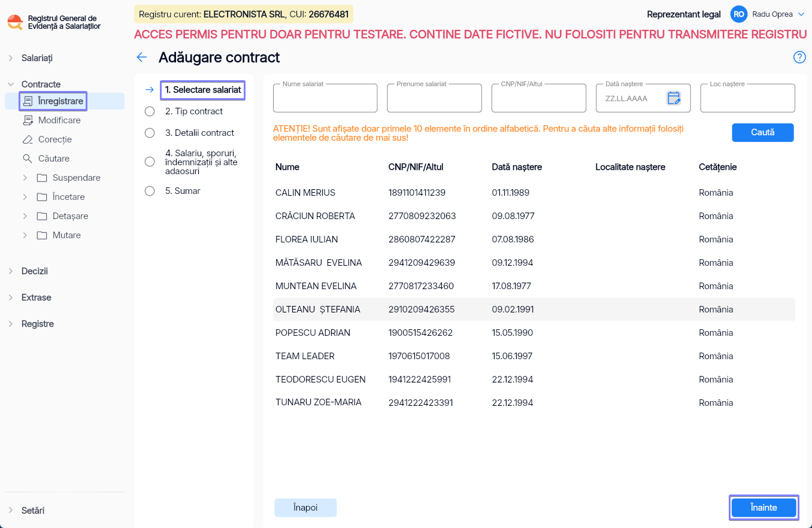The height and width of the screenshot is (528, 812).
Task: Expand the Extrase section chevron
Action: point(11,298)
